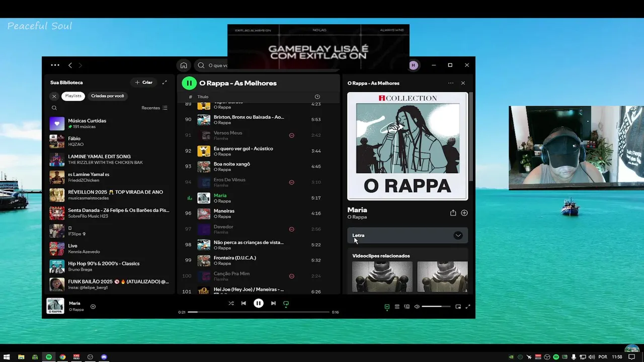Skip to the next track

tap(273, 303)
